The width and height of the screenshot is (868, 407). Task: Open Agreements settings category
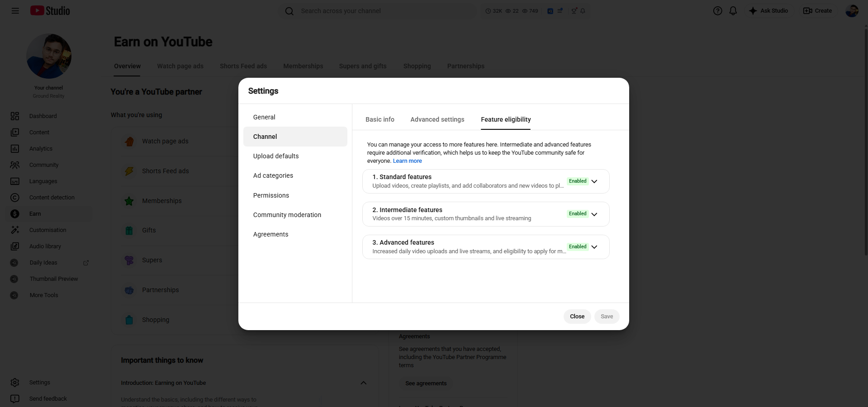point(295,234)
